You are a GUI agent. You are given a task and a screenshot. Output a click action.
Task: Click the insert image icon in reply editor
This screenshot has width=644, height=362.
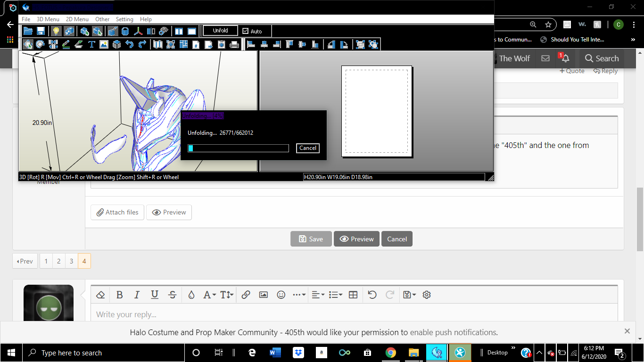(264, 295)
